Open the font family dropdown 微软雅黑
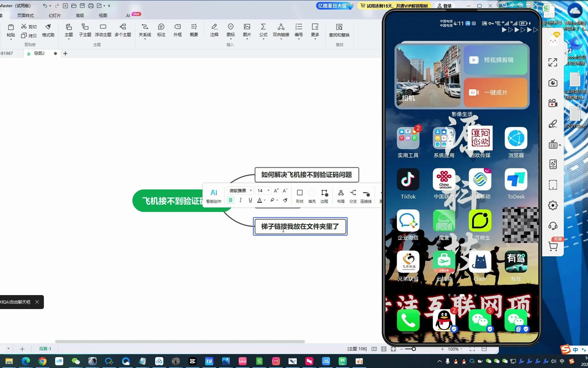This screenshot has width=588, height=368. click(x=240, y=190)
